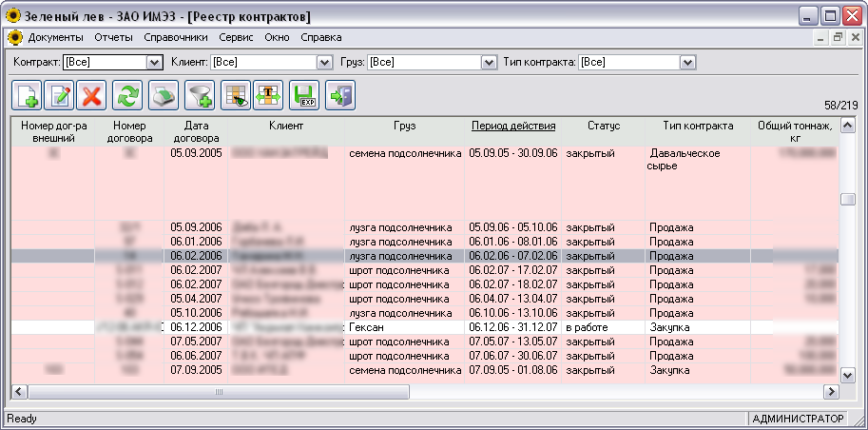
Task: Export data with EXP disk icon
Action: point(304,95)
